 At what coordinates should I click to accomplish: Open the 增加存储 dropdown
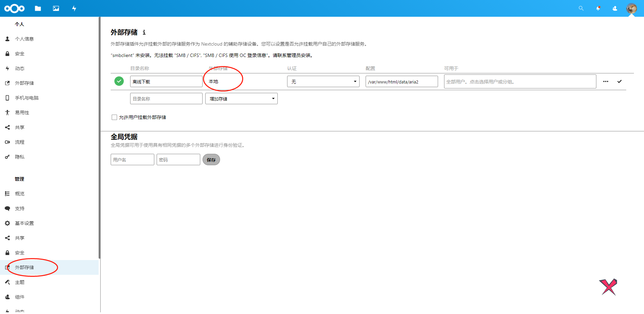click(241, 99)
